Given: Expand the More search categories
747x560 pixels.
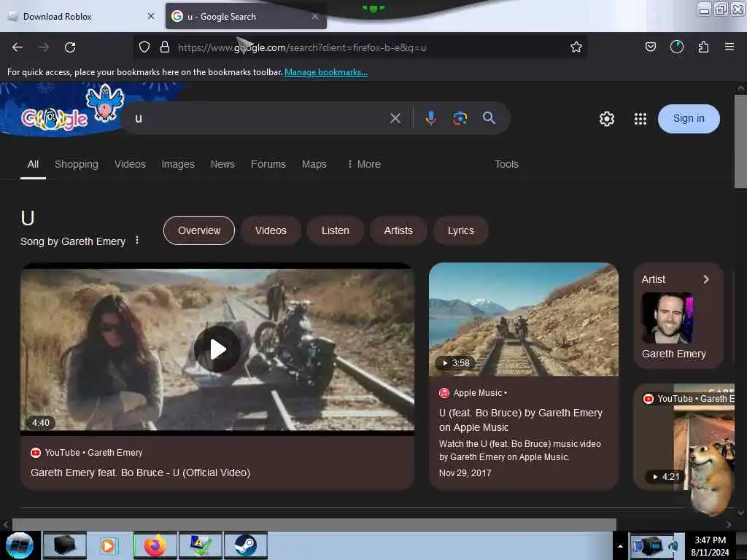Looking at the screenshot, I should coord(364,164).
